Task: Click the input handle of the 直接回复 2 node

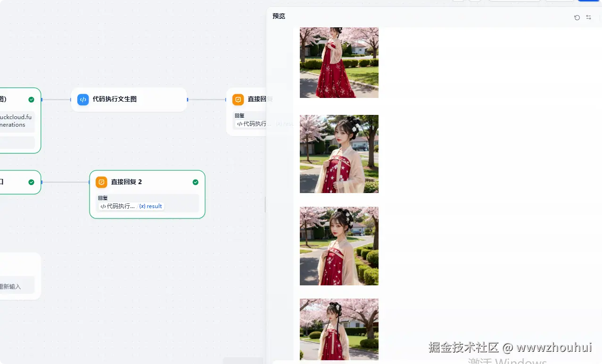Action: click(89, 182)
